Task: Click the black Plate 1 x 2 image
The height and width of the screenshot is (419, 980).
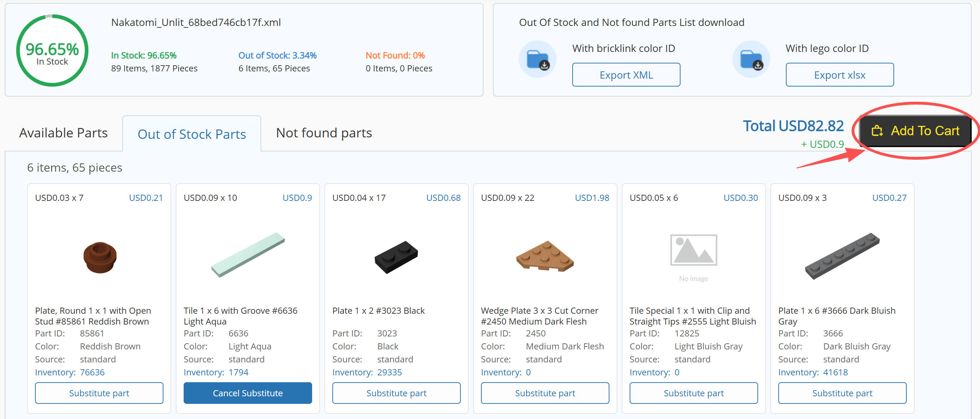Action: pos(396,257)
